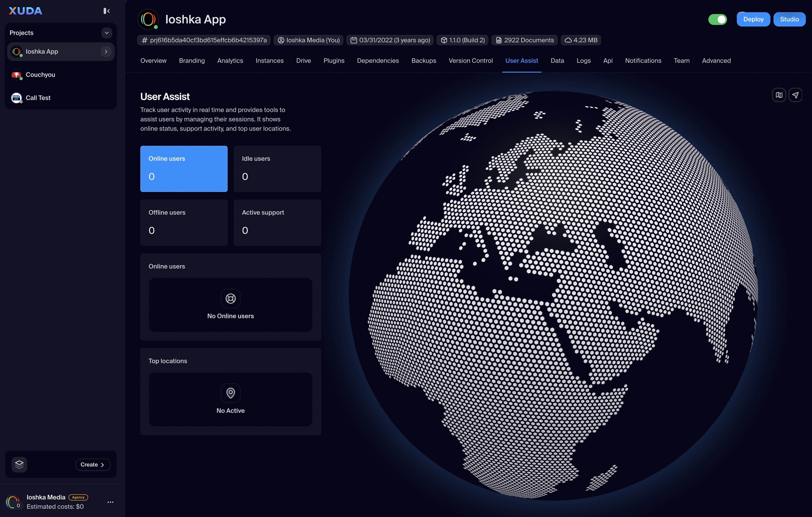Open the three-dots account menu
The width and height of the screenshot is (812, 517).
pyautogui.click(x=110, y=502)
